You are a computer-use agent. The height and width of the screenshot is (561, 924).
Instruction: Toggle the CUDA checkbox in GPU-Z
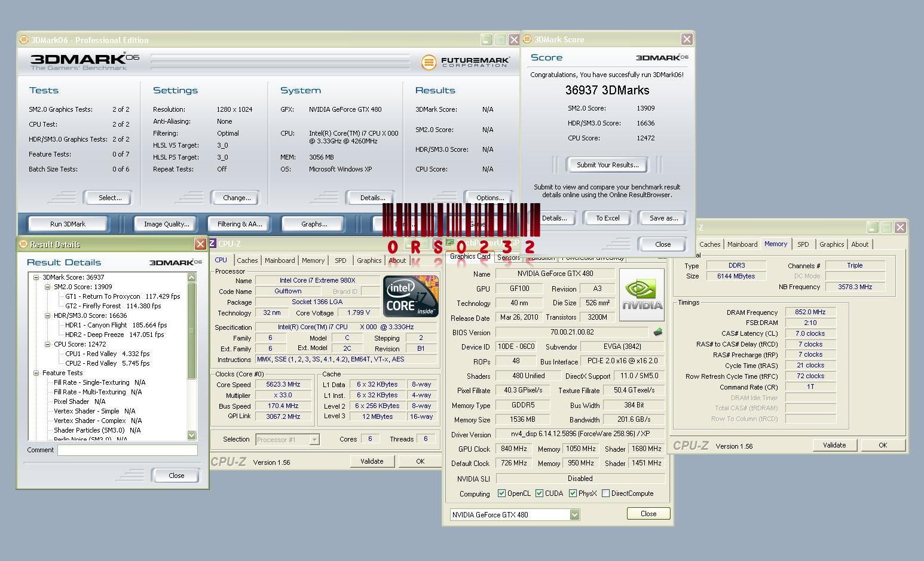(539, 493)
